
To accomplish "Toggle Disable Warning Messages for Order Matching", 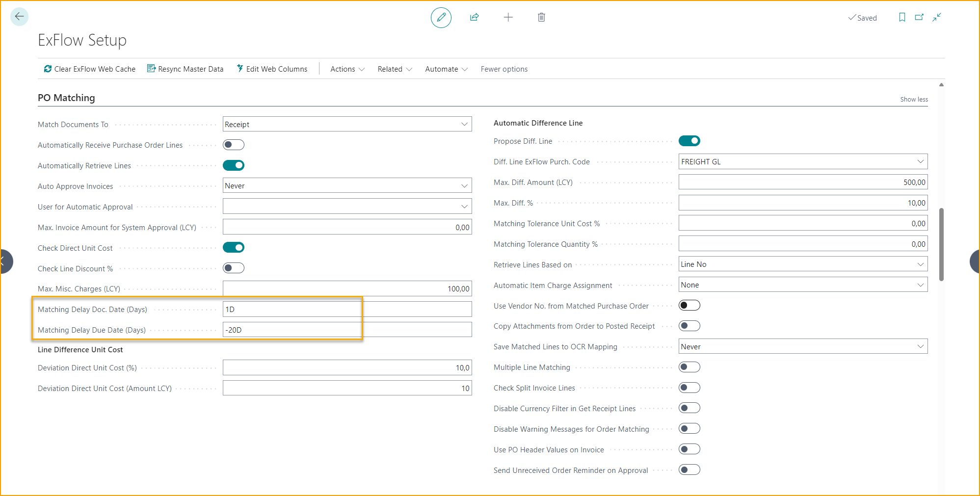I will [689, 428].
